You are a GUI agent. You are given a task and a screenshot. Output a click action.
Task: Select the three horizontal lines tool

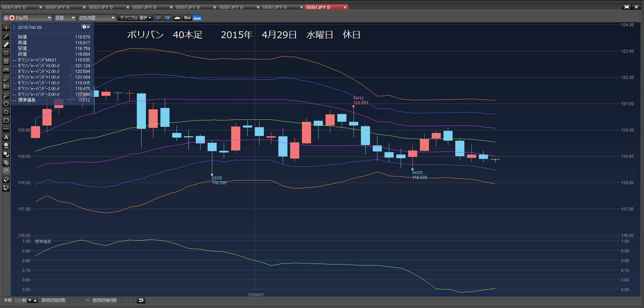point(6,53)
